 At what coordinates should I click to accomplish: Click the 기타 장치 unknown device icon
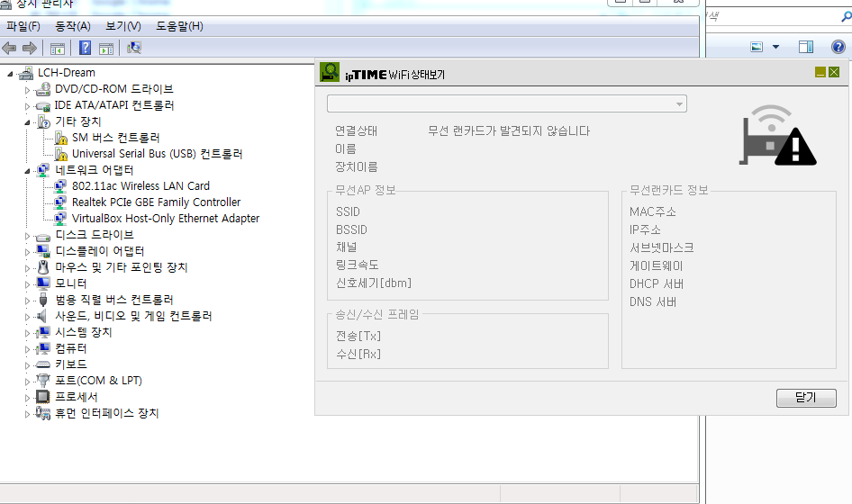point(43,121)
